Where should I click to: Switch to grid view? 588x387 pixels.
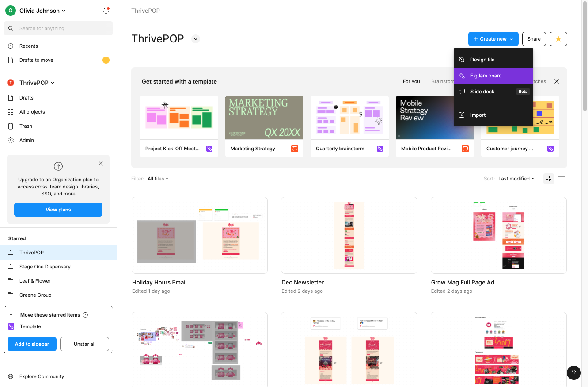pyautogui.click(x=549, y=179)
